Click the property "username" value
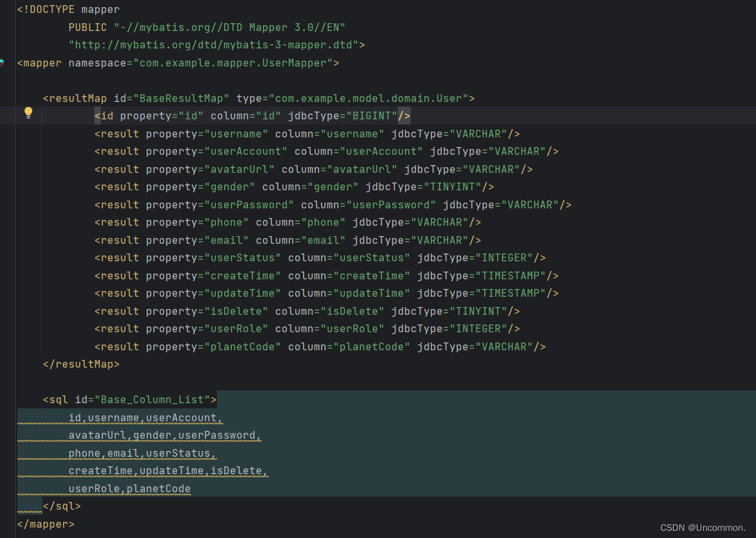756x538 pixels. pyautogui.click(x=236, y=134)
